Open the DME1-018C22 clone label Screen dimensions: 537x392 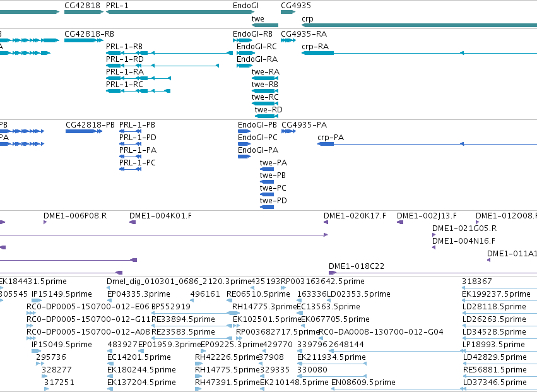(x=357, y=266)
